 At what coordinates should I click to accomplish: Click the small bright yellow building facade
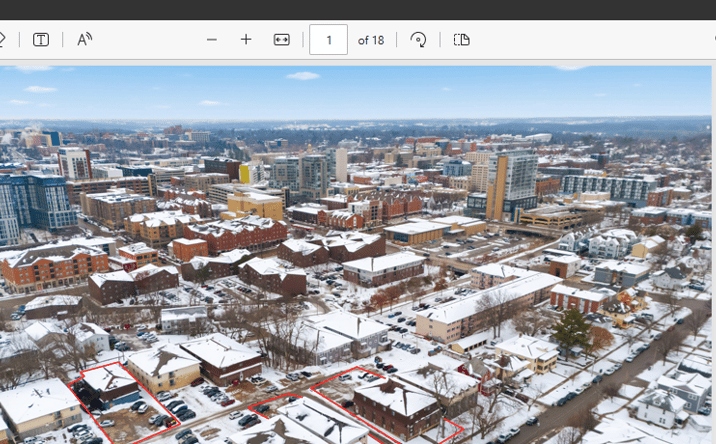244,174
